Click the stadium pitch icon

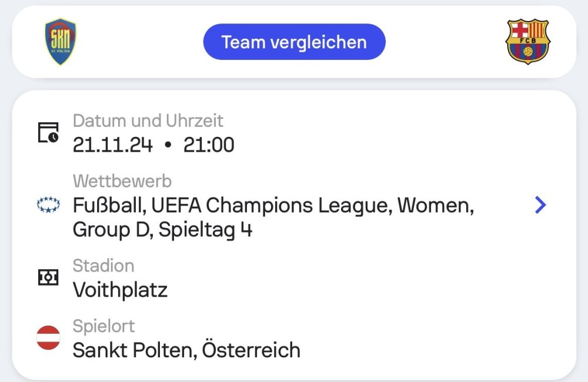click(x=48, y=278)
